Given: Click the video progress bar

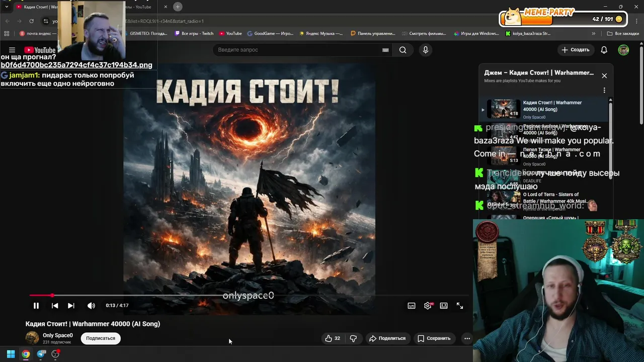Looking at the screenshot, I should click(249, 295).
